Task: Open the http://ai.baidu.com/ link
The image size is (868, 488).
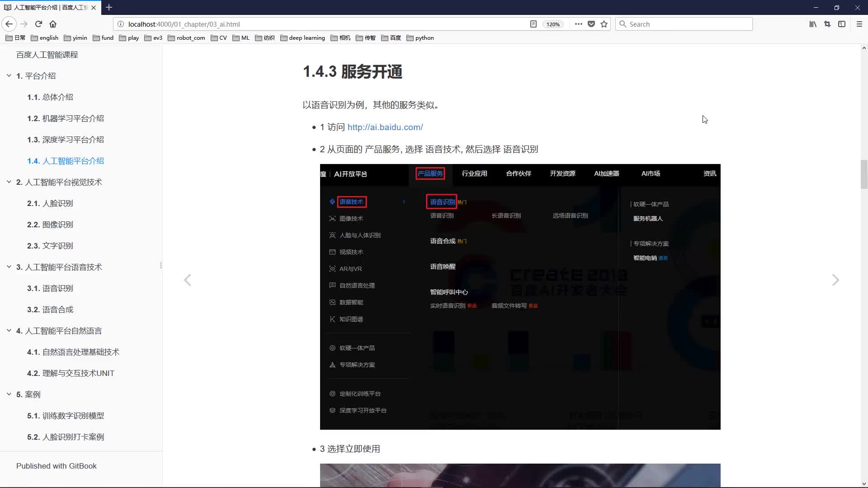Action: (x=385, y=127)
